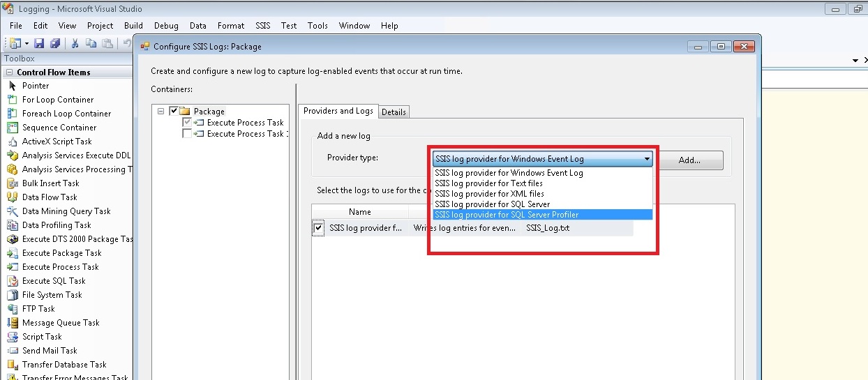Click the Cut scissors icon
This screenshot has height=380, width=868.
[x=75, y=43]
